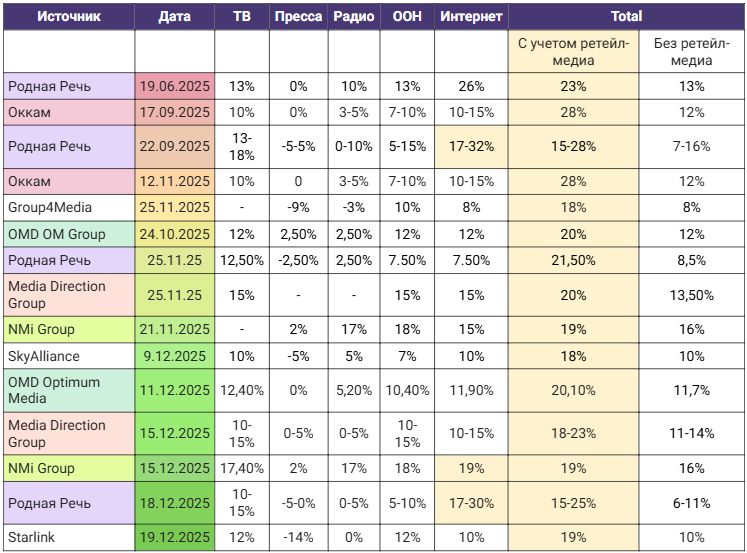Viewport: 747px width, 553px height.
Task: Select the OMD OM Group cell
Action: click(68, 234)
